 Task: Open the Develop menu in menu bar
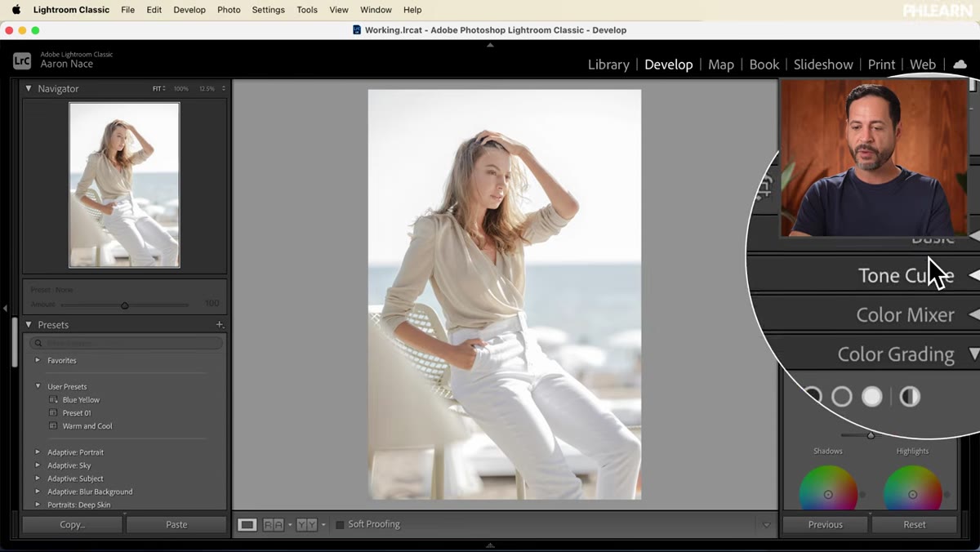pos(189,10)
